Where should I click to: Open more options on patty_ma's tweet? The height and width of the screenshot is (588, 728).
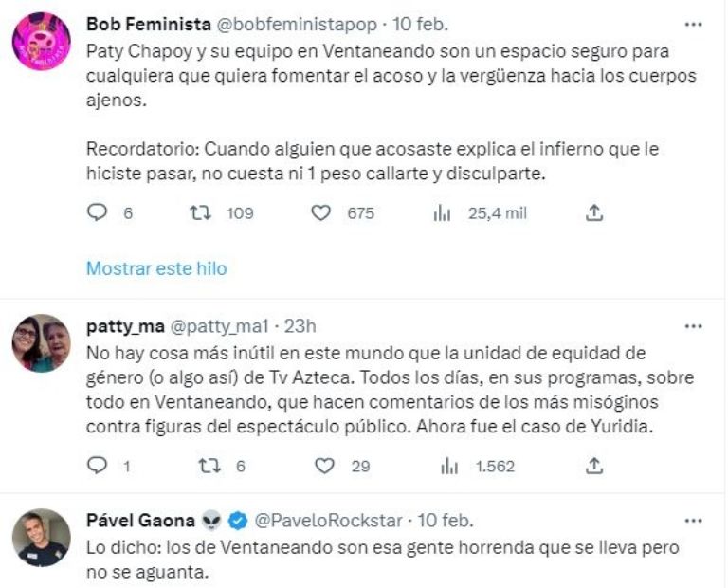pyautogui.click(x=694, y=326)
